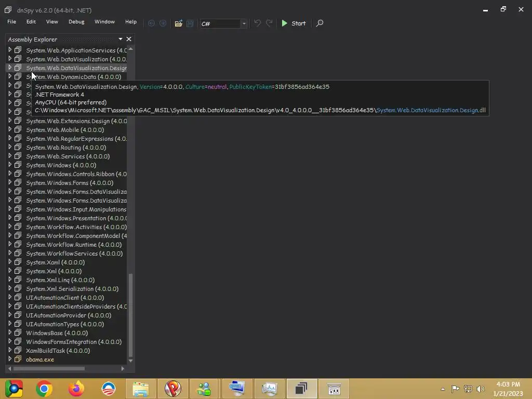Screen dimensions: 532x399
Task: Expand the obama.exe node
Action: [9, 359]
